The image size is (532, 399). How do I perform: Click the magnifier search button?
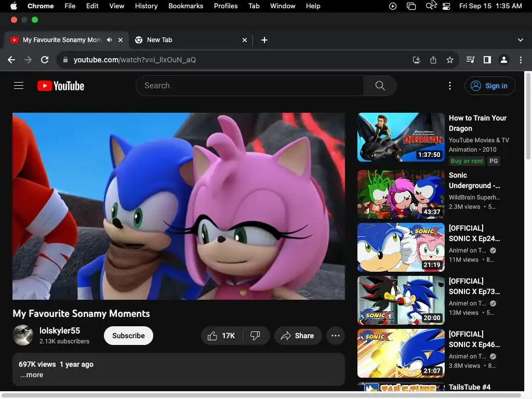[380, 86]
